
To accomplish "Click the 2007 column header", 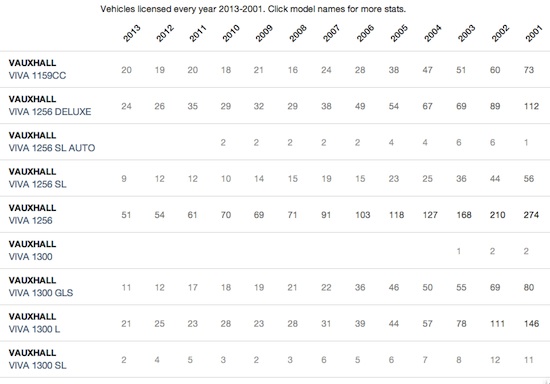I will click(331, 33).
